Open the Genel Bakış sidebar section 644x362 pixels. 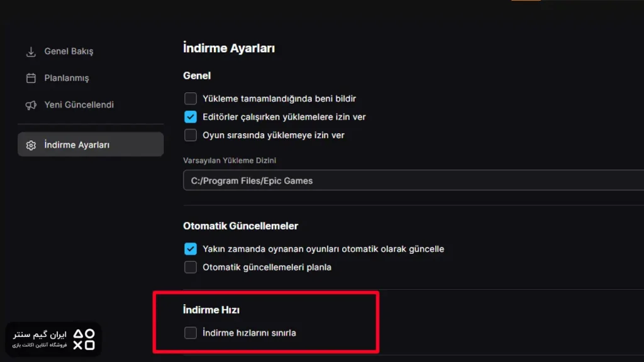(69, 52)
